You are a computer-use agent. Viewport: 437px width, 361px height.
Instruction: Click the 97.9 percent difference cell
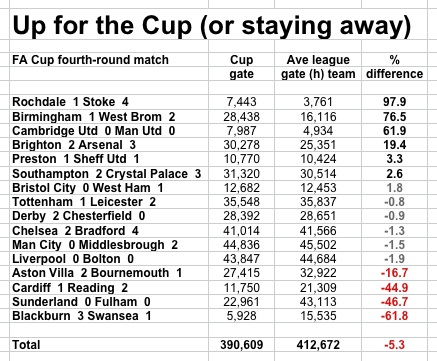coord(394,102)
